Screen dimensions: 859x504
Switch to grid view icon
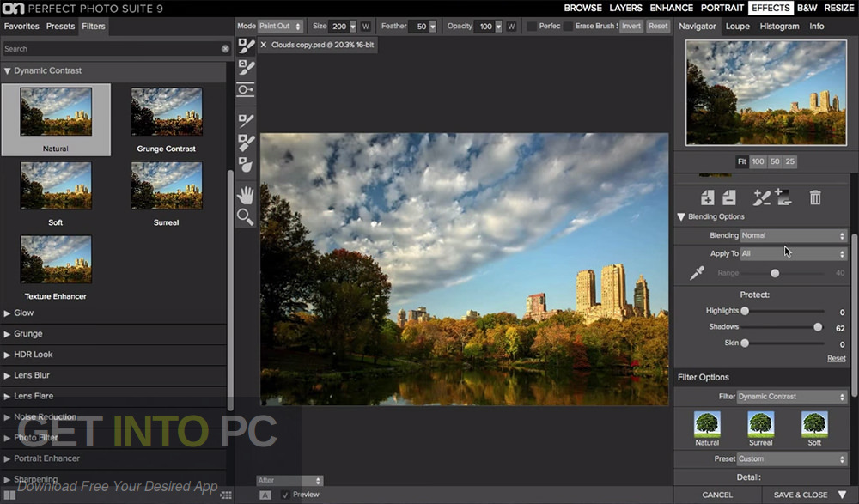coord(226,495)
